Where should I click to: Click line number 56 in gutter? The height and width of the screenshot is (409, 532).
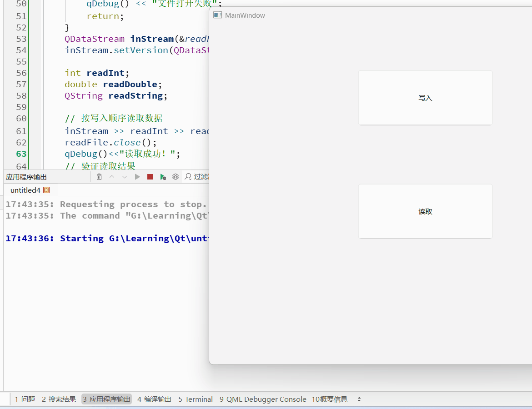point(21,73)
